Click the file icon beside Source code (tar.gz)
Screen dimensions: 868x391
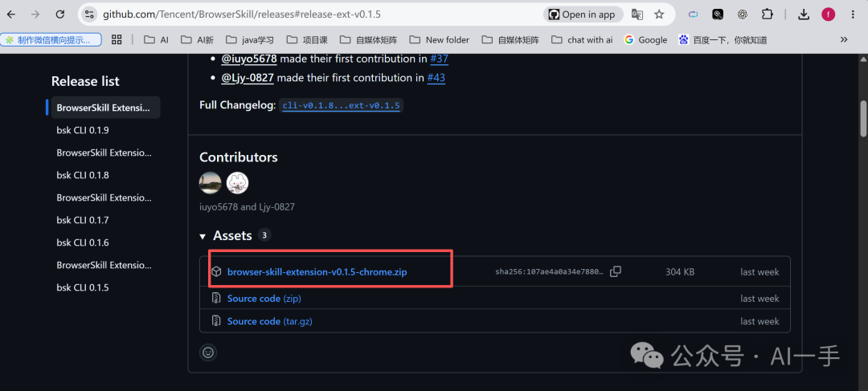pos(216,321)
